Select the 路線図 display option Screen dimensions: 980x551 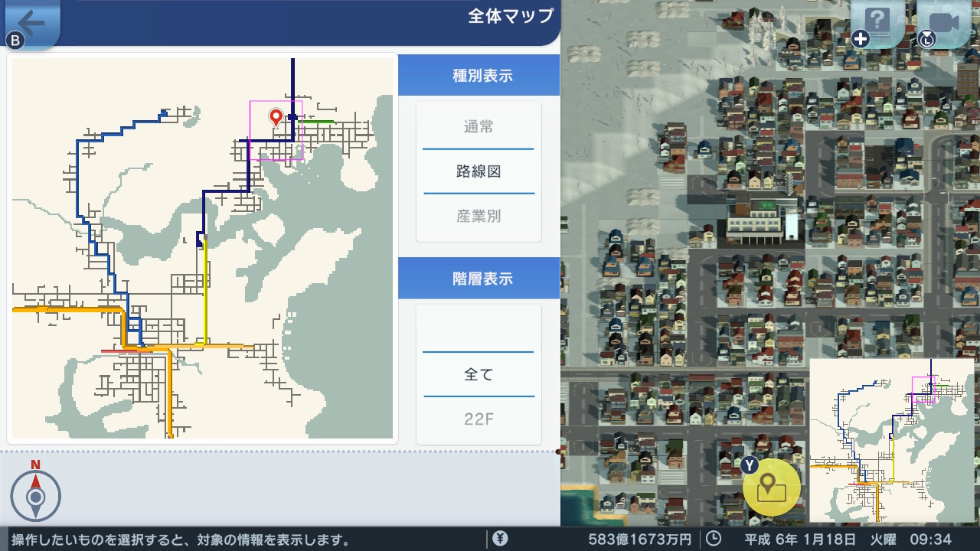478,171
